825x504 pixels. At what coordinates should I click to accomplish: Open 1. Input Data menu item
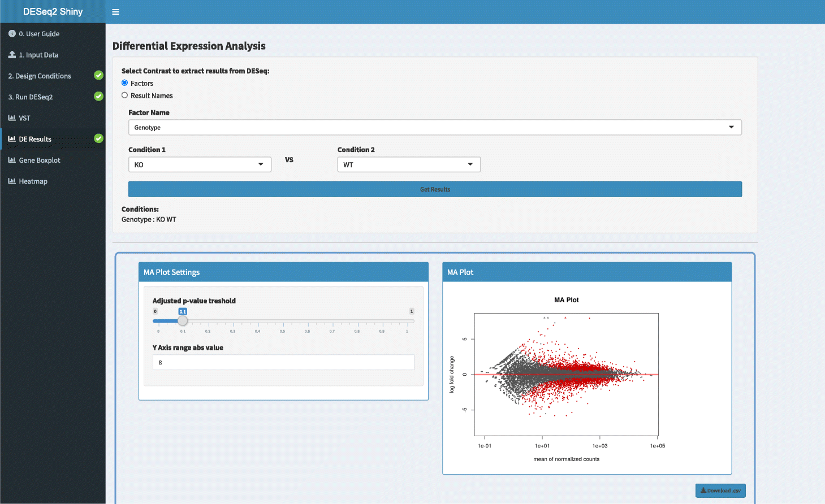coord(53,55)
